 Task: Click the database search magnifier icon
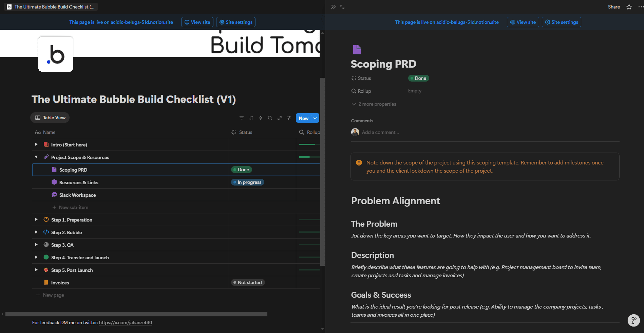270,118
